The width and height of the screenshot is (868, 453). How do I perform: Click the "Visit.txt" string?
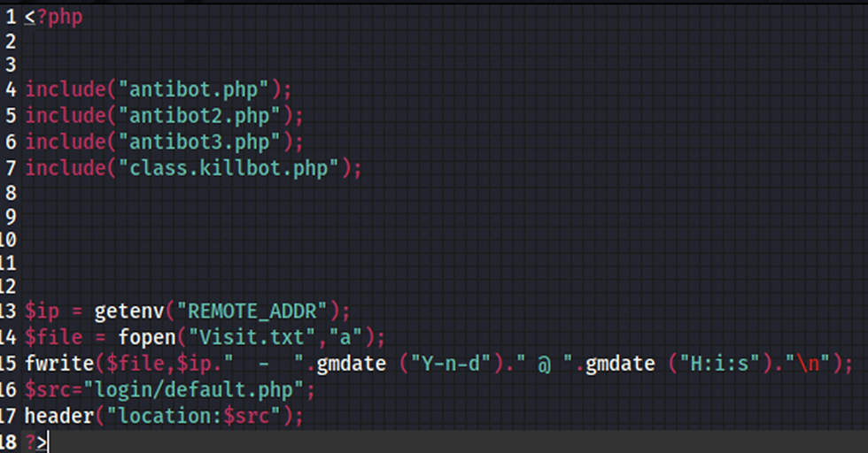click(x=252, y=337)
